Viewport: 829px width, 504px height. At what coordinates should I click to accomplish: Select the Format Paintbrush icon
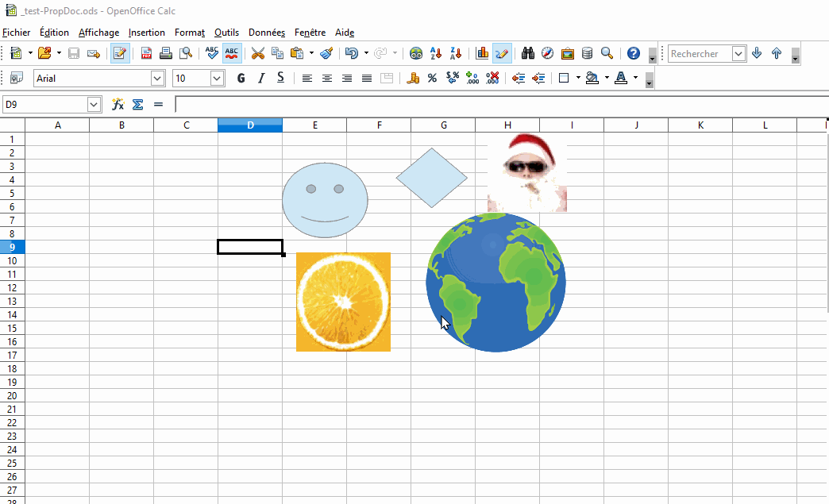pyautogui.click(x=326, y=53)
